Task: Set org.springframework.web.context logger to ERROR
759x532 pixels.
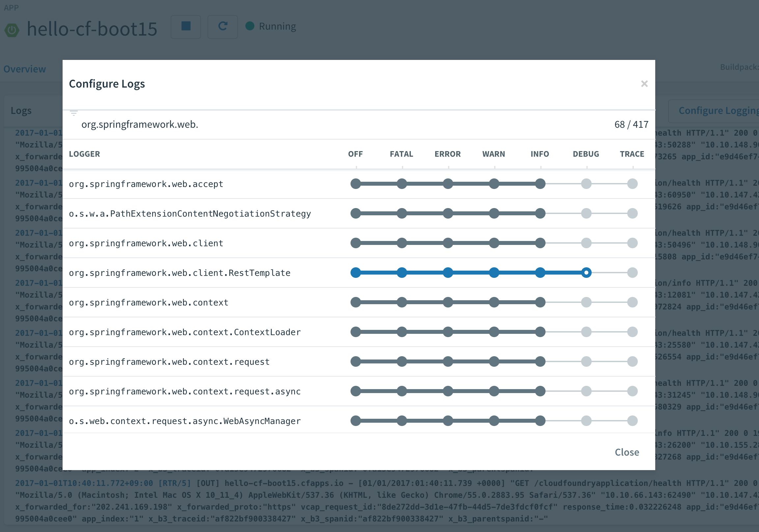Action: [448, 302]
